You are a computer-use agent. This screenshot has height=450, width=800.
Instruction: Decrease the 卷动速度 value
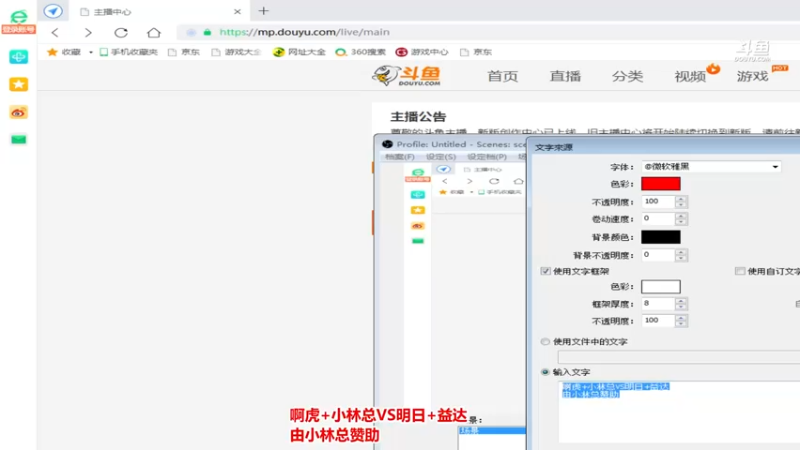[681, 222]
